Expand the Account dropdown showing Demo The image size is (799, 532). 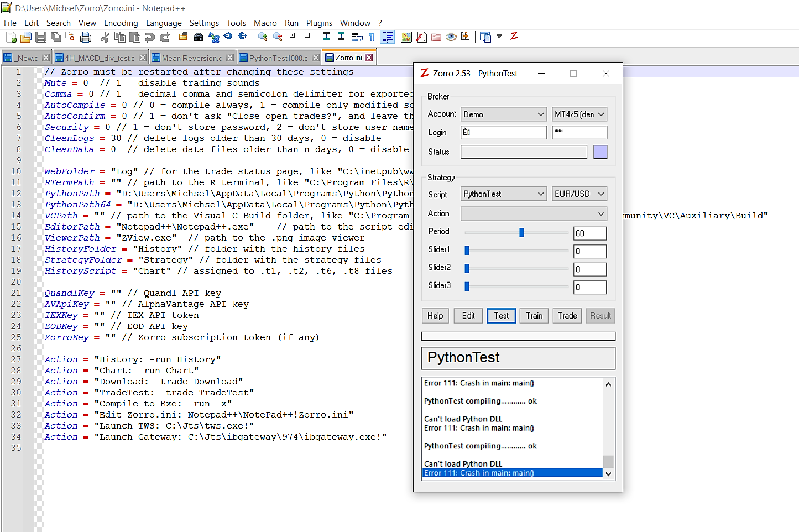tap(504, 114)
